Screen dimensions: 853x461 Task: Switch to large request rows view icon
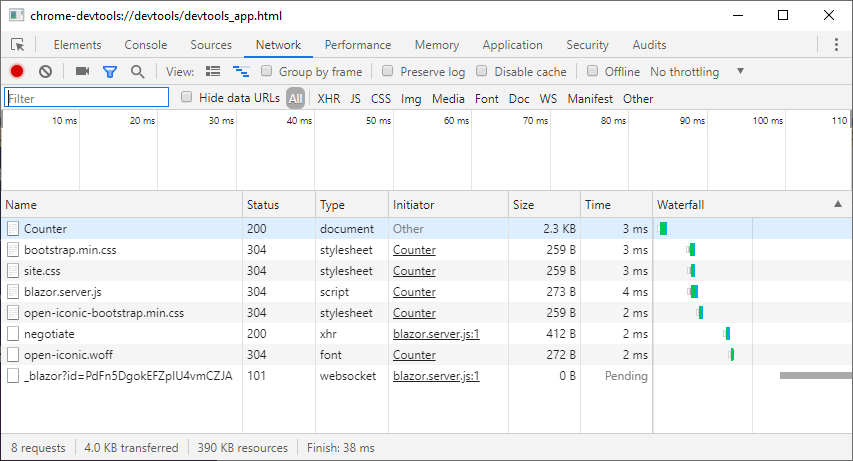212,72
